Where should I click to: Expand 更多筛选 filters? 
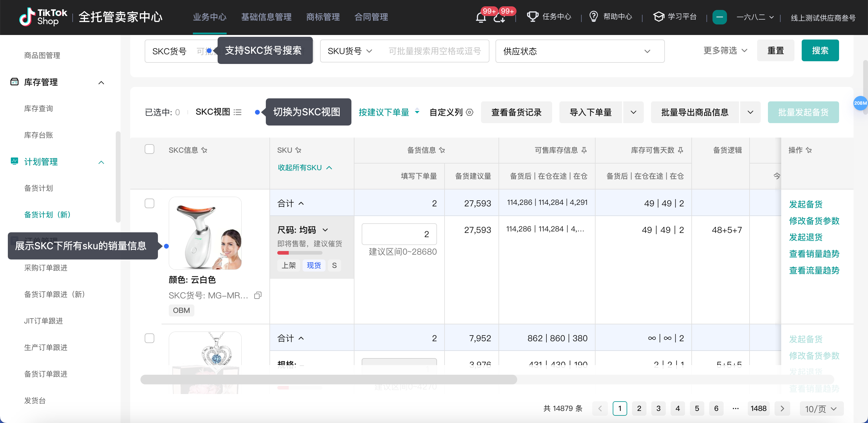725,50
